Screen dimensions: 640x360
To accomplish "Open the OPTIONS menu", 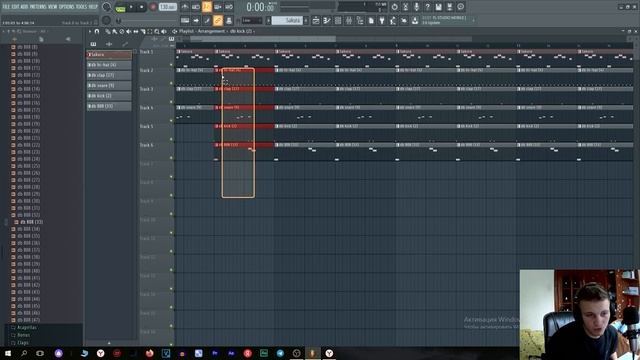I will [67, 7].
